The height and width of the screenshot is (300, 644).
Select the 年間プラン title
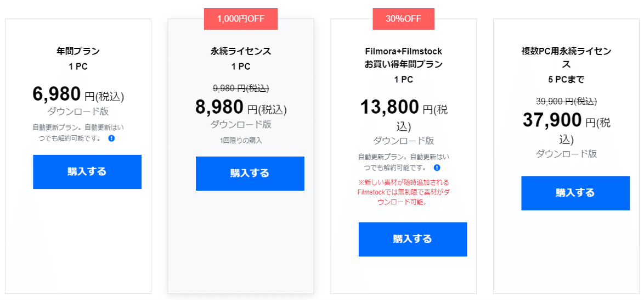pos(78,52)
